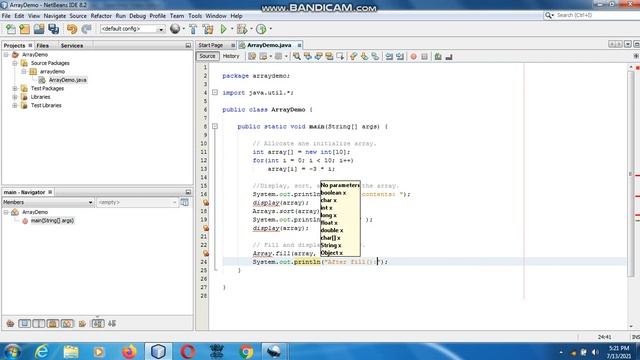This screenshot has width=640, height=360.
Task: Stop macro recording in the editor toolbar
Action: coord(424,57)
